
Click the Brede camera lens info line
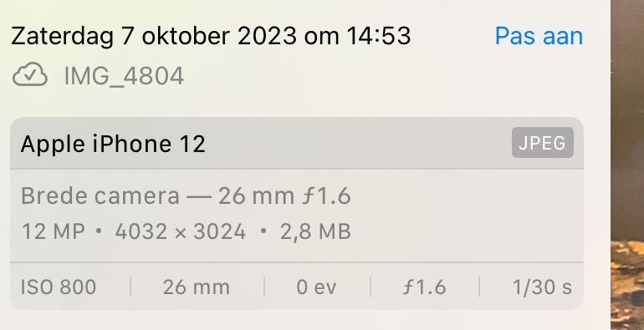pyautogui.click(x=186, y=195)
